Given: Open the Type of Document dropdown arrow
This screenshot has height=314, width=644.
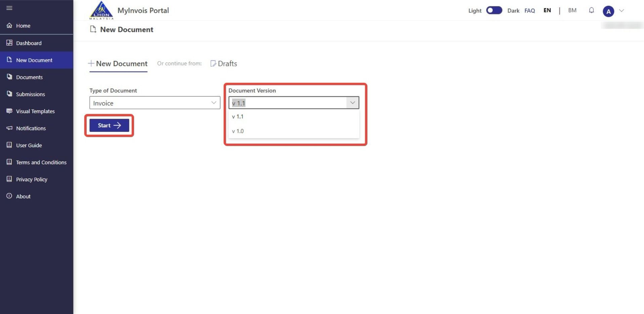Looking at the screenshot, I should coord(214,103).
